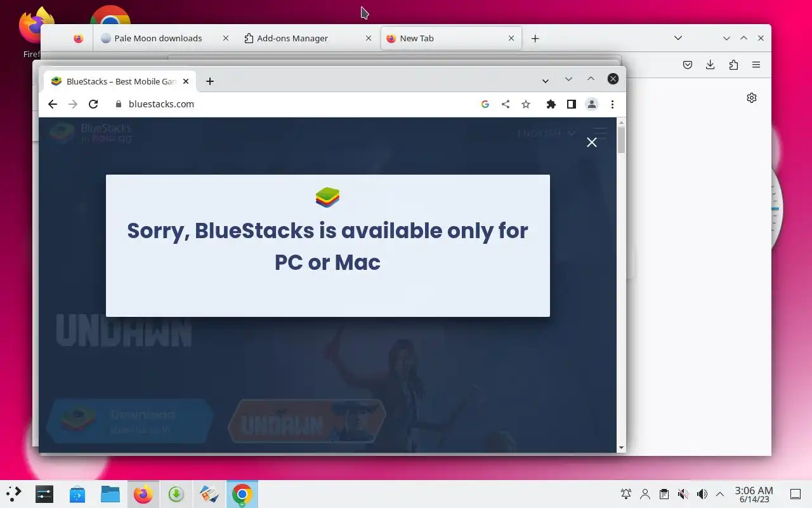The width and height of the screenshot is (812, 508).
Task: Expand hidden system tray icons arrow
Action: pos(720,494)
